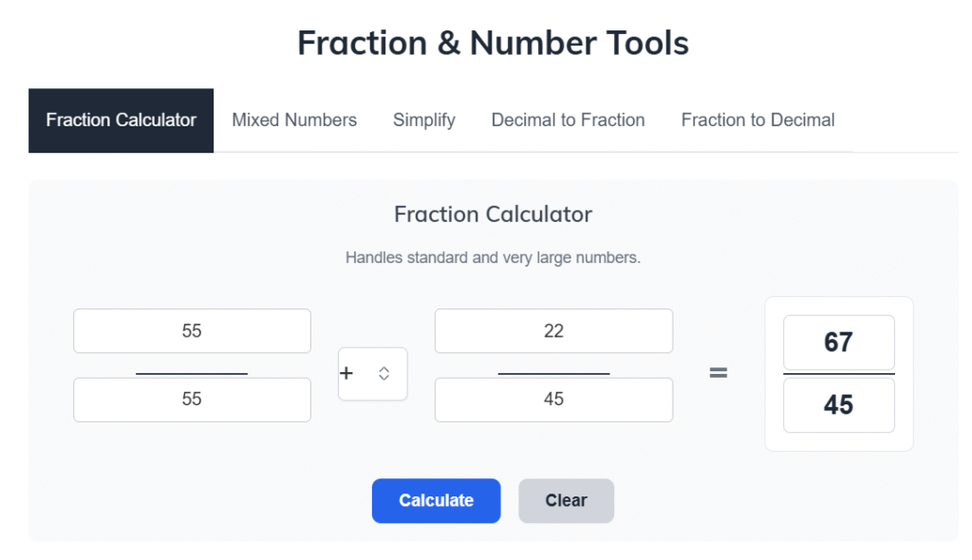Click the equals sign between fractions

pyautogui.click(x=719, y=374)
